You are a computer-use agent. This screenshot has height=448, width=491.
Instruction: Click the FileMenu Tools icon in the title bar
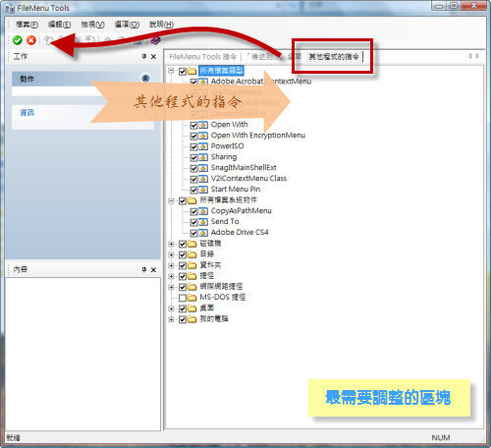[10, 8]
